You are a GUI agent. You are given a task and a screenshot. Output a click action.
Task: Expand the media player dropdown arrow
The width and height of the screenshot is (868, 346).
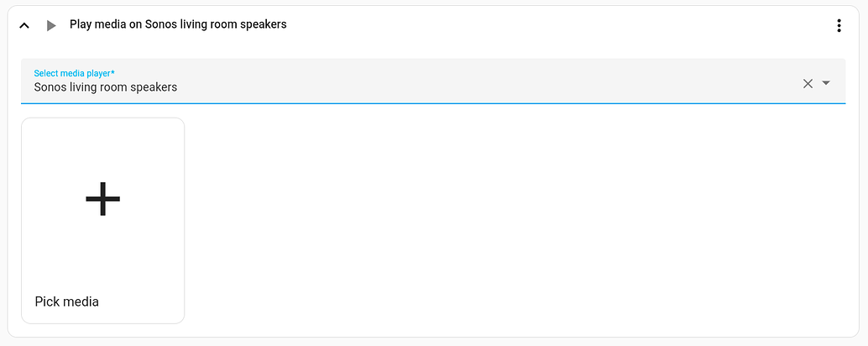826,83
